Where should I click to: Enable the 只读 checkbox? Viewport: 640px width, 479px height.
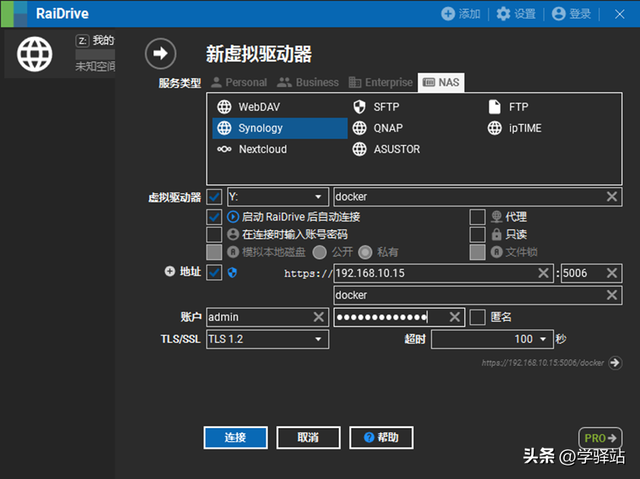[477, 235]
